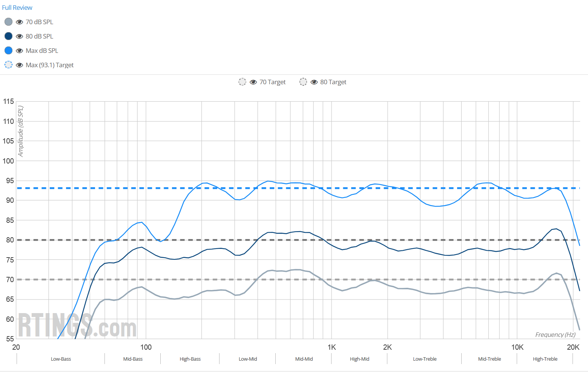Hide the Max (93.1) Target line

point(20,65)
